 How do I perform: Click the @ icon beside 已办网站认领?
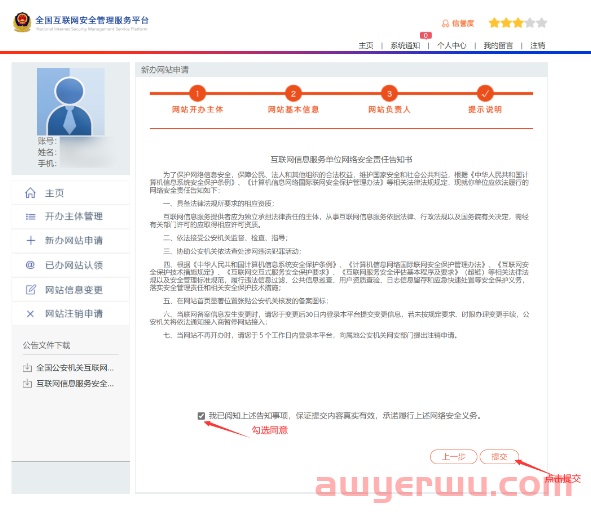tap(31, 265)
